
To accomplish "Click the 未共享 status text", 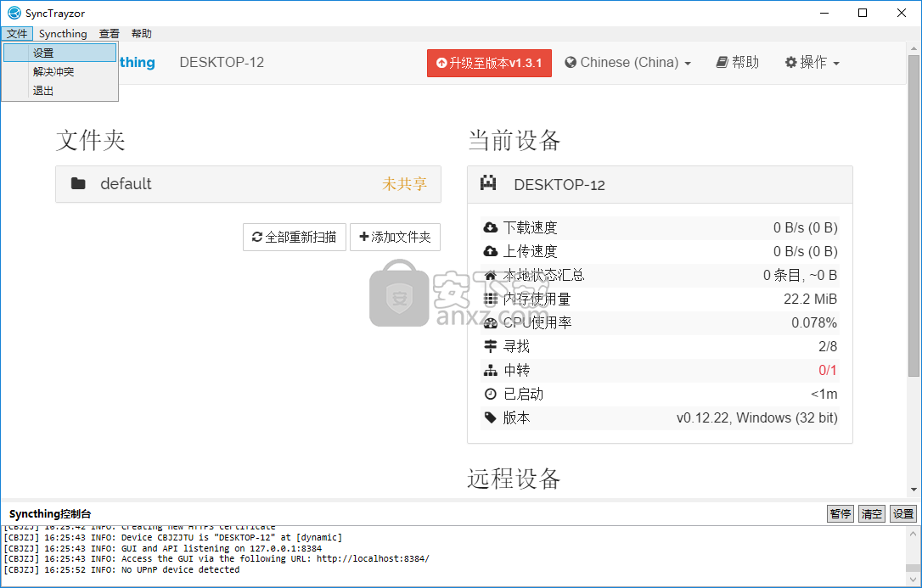I will [405, 184].
